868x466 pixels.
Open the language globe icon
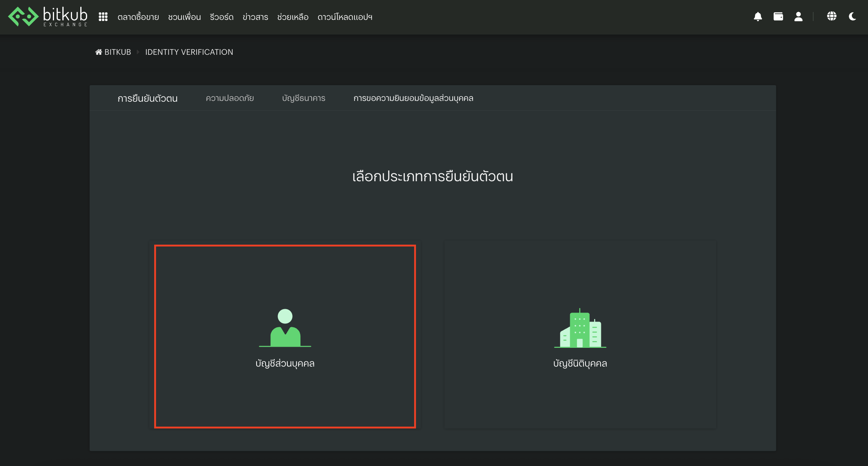(832, 17)
